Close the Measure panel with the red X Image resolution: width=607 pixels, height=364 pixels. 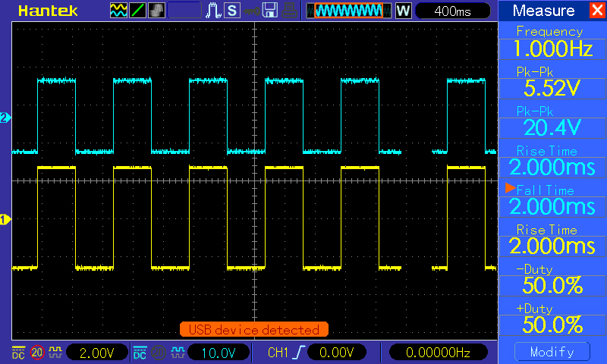coord(597,10)
